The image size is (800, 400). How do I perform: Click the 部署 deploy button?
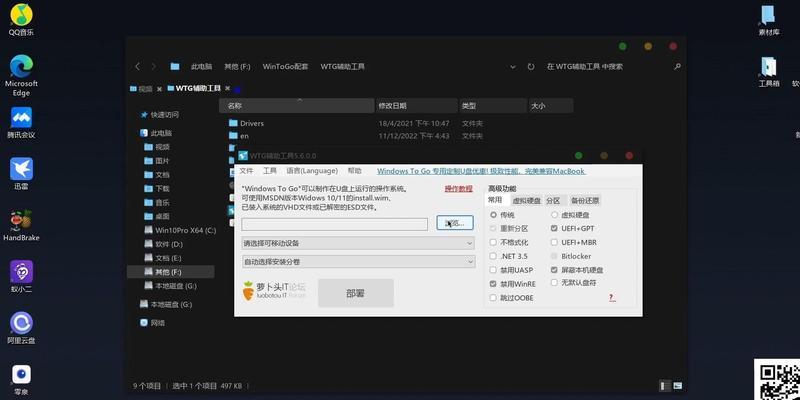(x=356, y=293)
